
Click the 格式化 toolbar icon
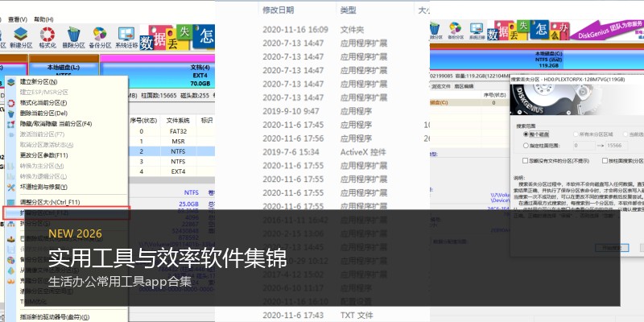(x=47, y=38)
